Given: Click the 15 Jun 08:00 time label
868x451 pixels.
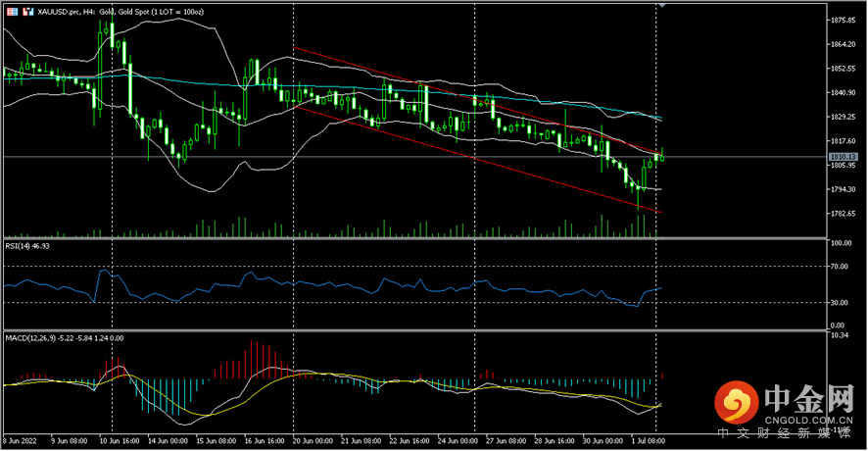Looking at the screenshot, I should (x=216, y=441).
